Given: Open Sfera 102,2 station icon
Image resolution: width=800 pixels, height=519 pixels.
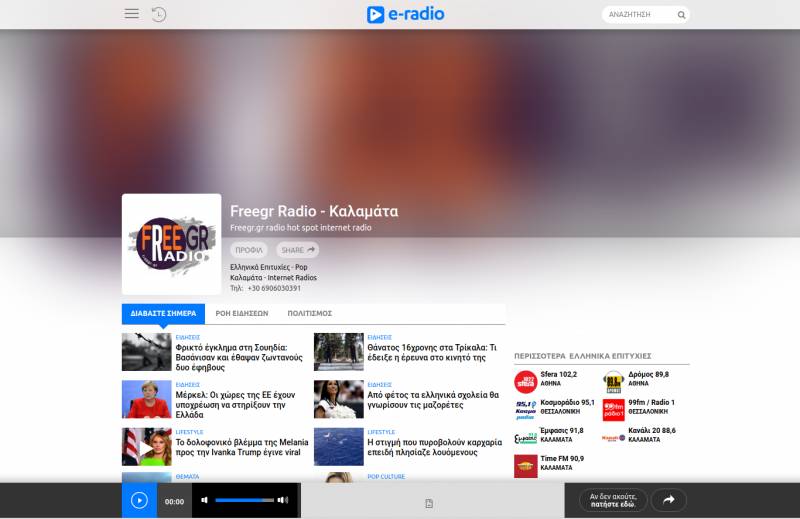Looking at the screenshot, I should 526,382.
